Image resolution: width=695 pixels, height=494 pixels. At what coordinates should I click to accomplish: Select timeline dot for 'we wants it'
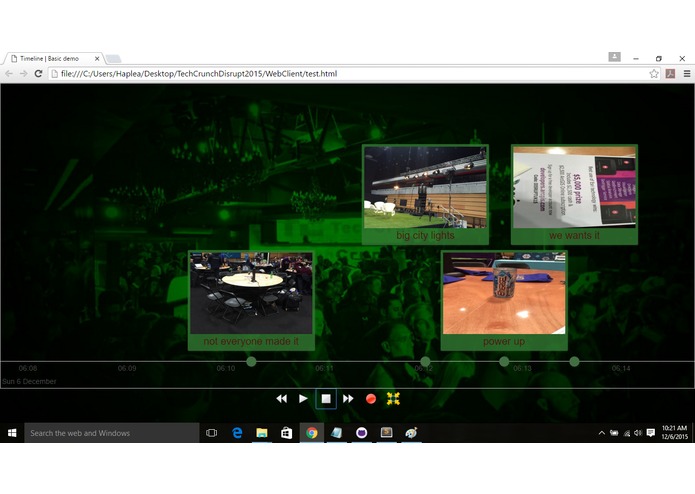574,362
